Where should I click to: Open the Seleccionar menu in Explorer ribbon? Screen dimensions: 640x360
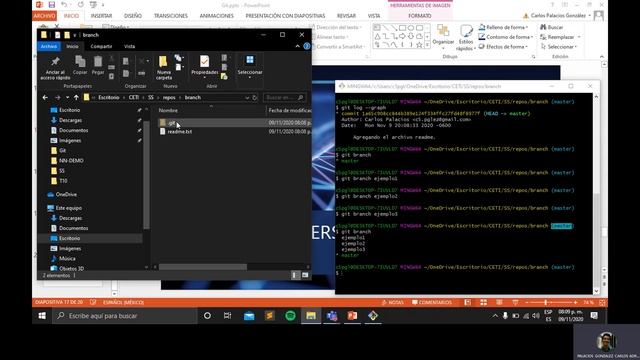[x=250, y=67]
